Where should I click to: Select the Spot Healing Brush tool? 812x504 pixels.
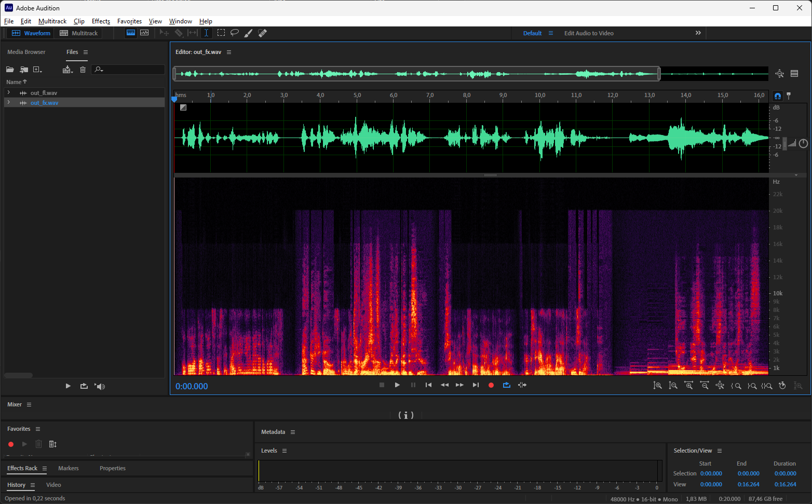(263, 33)
